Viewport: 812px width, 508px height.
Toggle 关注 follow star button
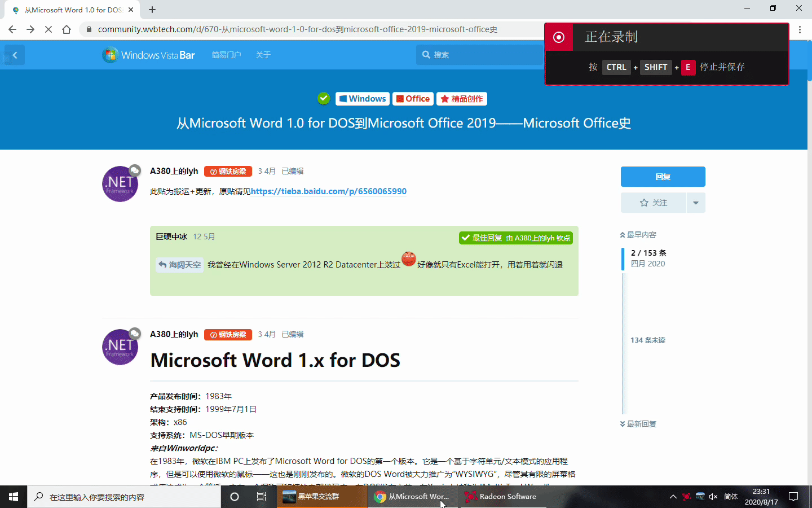654,203
